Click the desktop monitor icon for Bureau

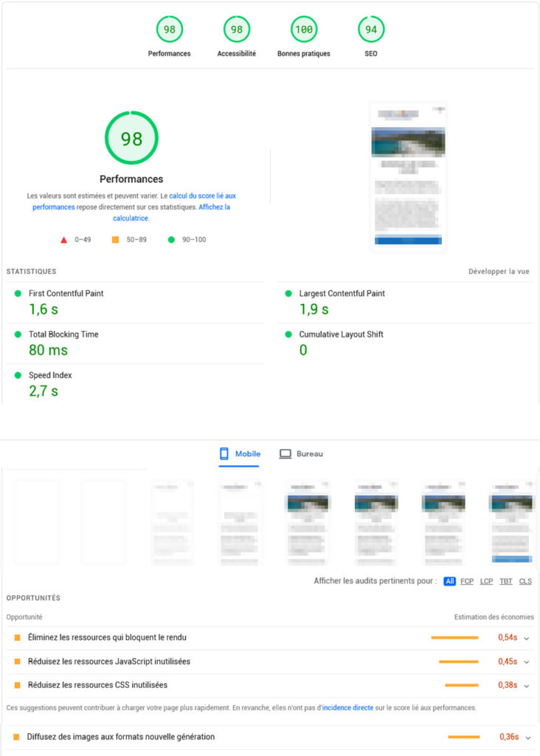click(x=285, y=454)
